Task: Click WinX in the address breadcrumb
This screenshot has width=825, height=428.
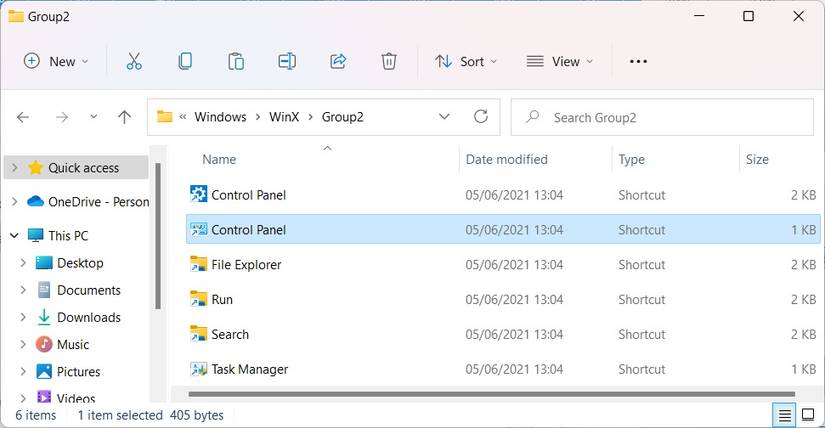Action: click(284, 117)
